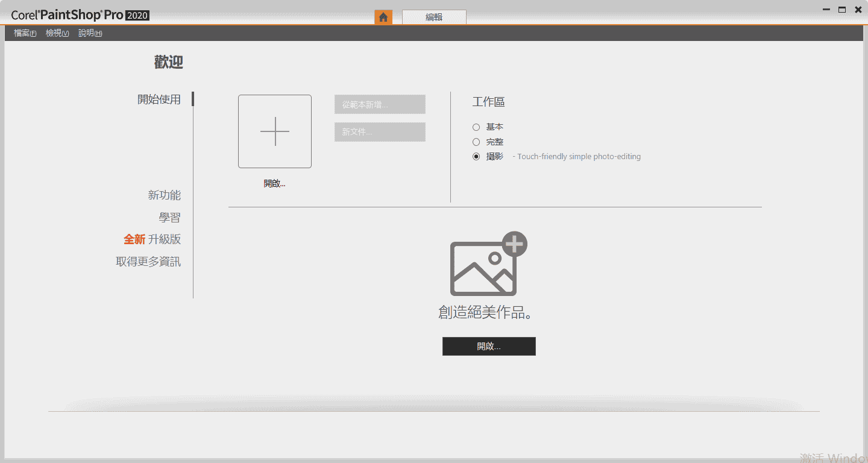Select 開始使用 in the sidebar

coord(159,99)
